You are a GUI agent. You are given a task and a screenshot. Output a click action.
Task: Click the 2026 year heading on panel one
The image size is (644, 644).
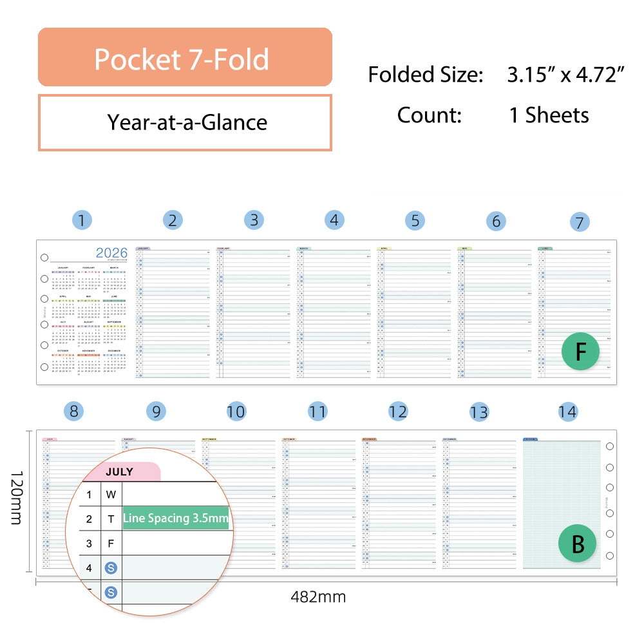click(x=111, y=253)
